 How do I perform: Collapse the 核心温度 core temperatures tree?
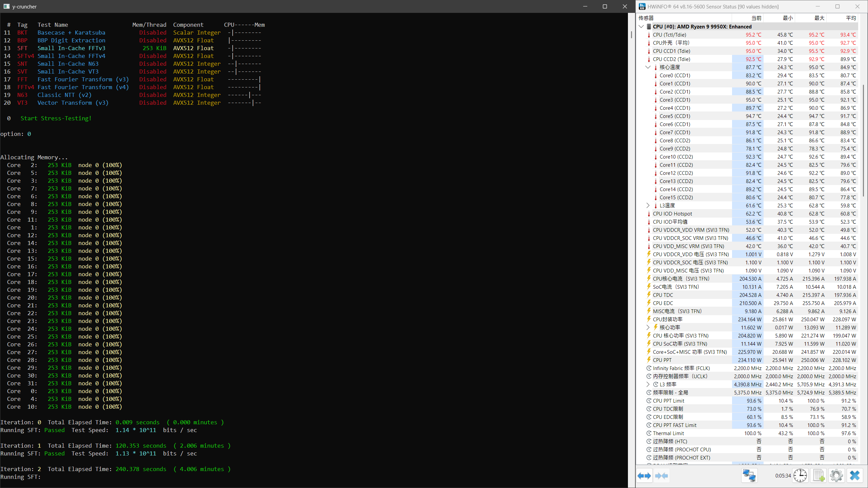(x=648, y=67)
